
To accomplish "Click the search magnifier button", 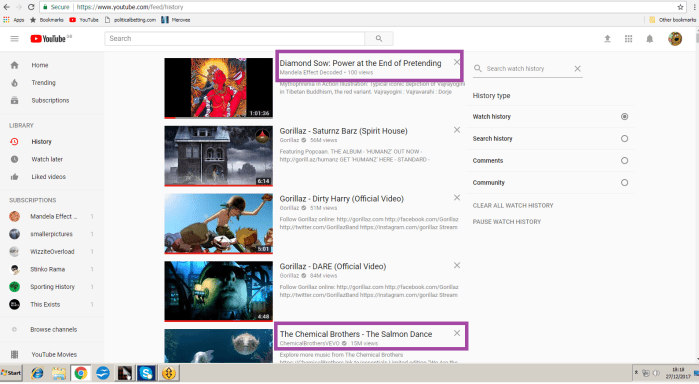I will [x=378, y=39].
